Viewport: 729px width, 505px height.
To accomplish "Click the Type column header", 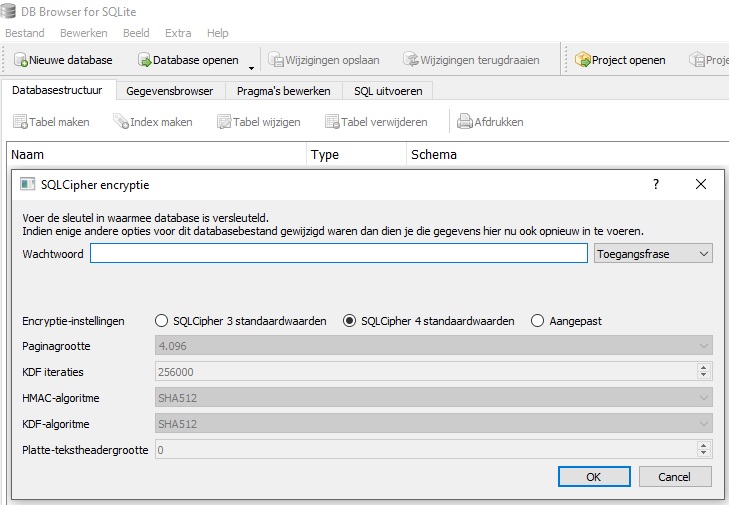I will point(357,154).
